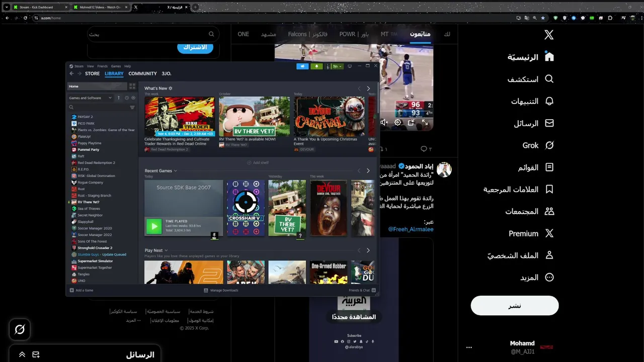
Task: Click Manage Downloads in Steam footer
Action: 221,290
